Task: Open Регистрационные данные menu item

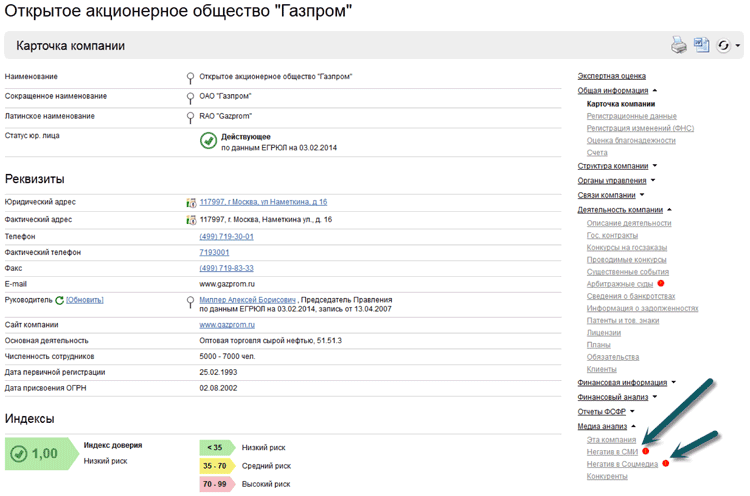Action: pos(631,116)
